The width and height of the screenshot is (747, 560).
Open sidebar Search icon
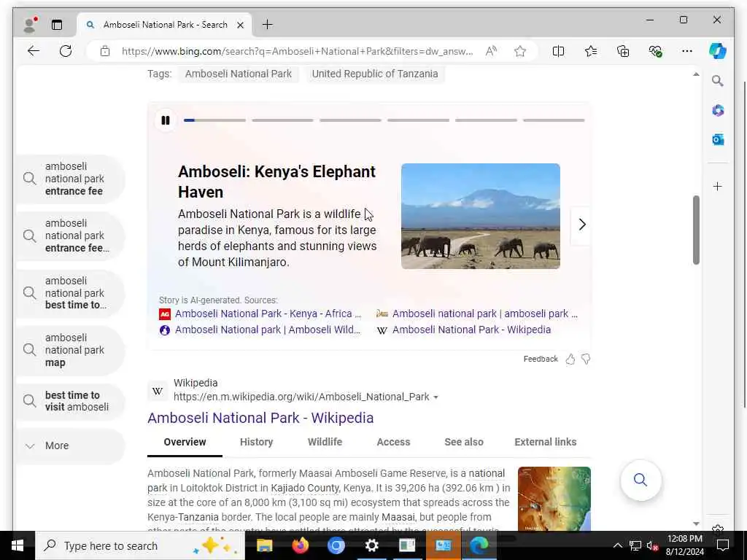(718, 81)
